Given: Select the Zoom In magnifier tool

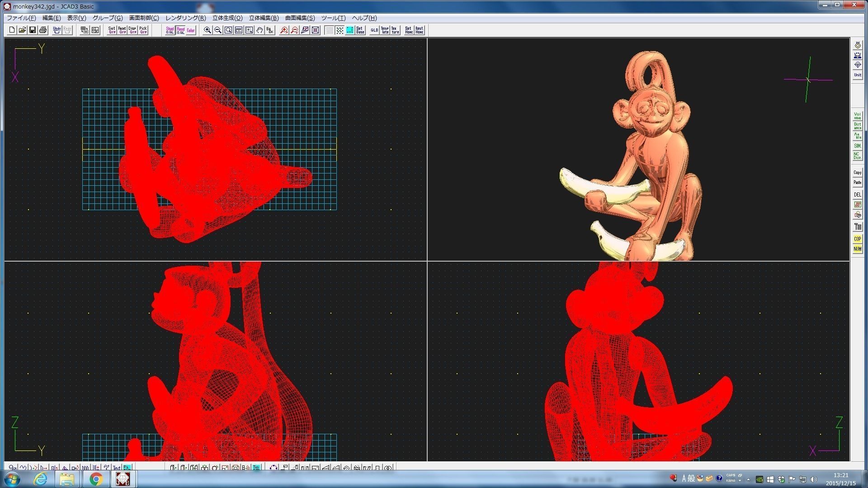Looking at the screenshot, I should [x=208, y=30].
